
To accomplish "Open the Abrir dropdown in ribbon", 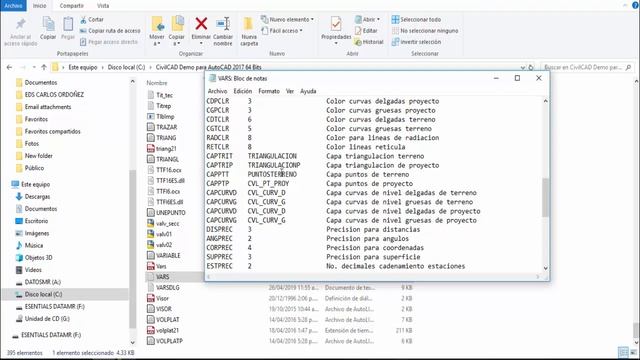I will tap(367, 20).
